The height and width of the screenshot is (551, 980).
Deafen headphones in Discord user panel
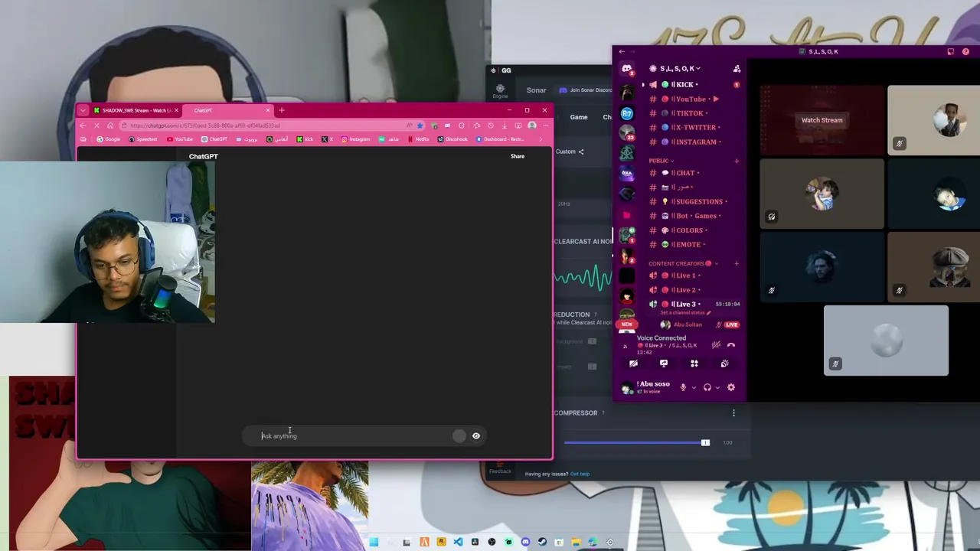pyautogui.click(x=707, y=387)
